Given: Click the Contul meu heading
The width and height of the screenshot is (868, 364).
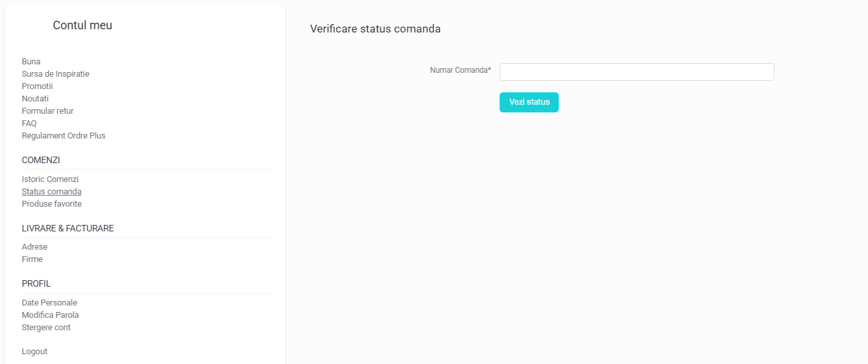Looking at the screenshot, I should [x=83, y=25].
